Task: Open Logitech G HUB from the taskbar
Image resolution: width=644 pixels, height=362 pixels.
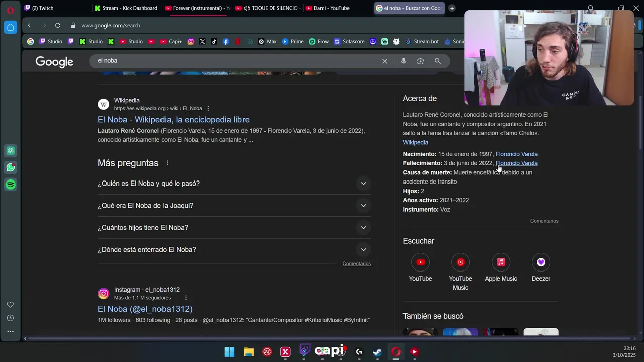Action: 359,352
